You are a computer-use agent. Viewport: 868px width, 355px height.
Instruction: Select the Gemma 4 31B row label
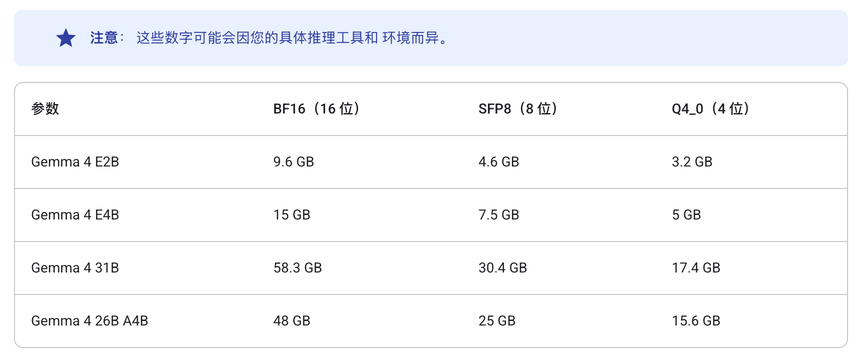75,268
